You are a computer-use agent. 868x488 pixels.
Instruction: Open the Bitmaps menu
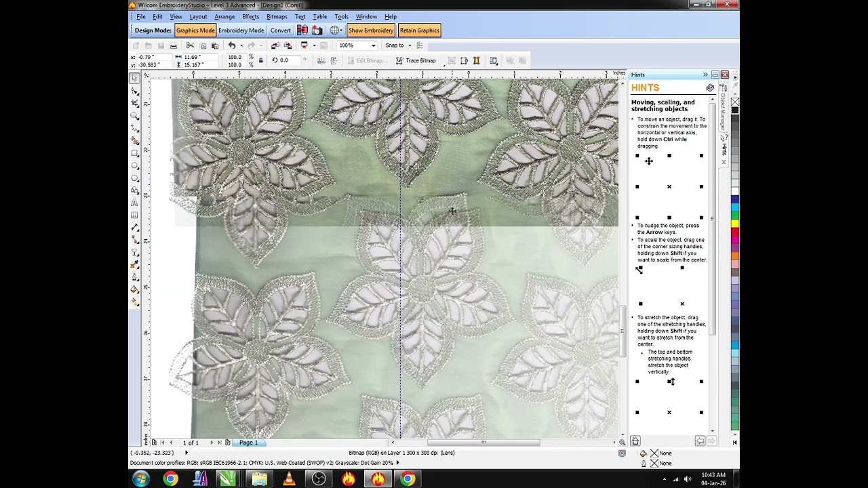click(277, 16)
